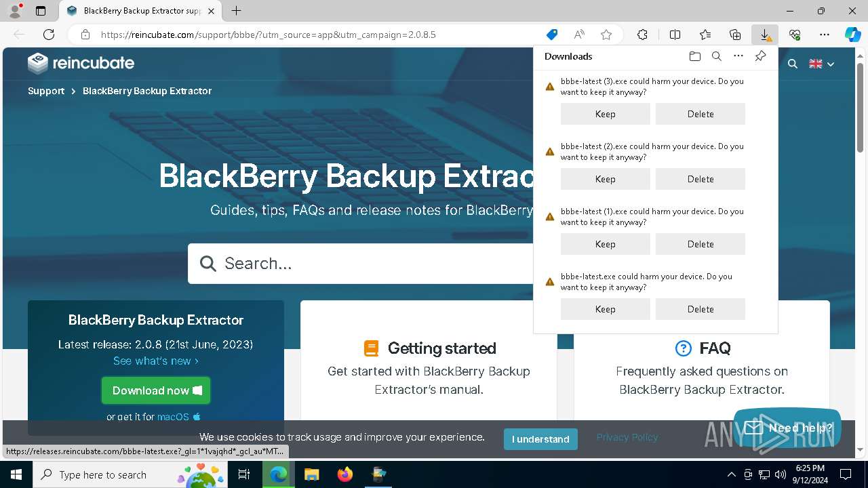The image size is (868, 488).
Task: Click the site search magnifier icon
Action: click(x=793, y=64)
